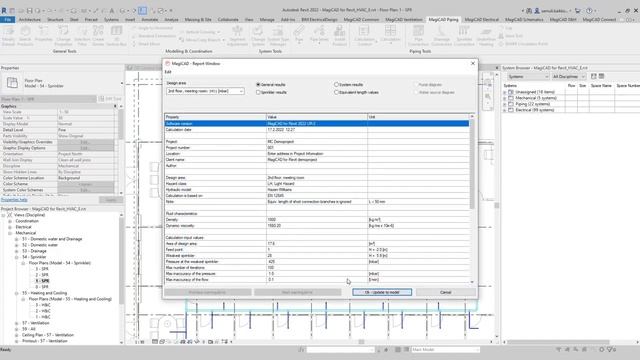
Task: Click the Apply button in Properties
Action: point(111,200)
